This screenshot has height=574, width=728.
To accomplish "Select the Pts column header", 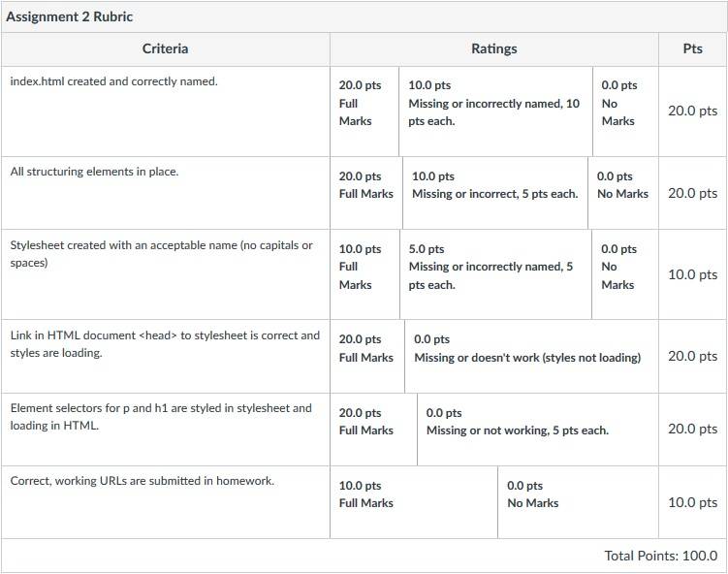I will (x=692, y=48).
